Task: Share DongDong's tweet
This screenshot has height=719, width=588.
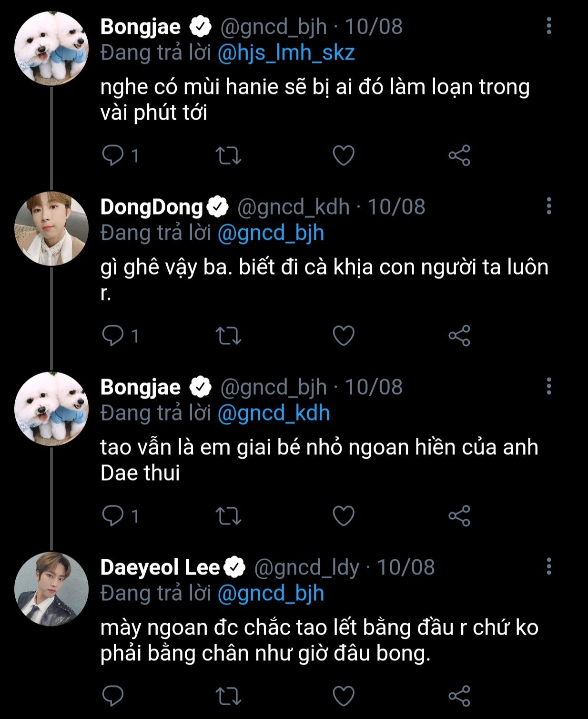Action: point(459,336)
